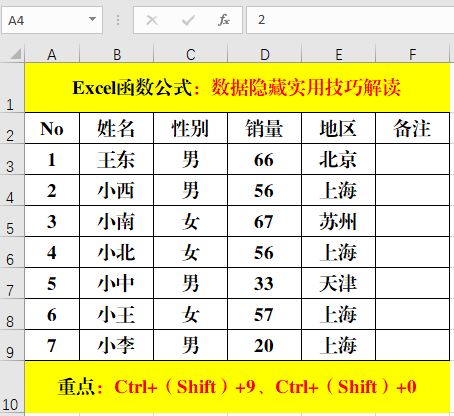The image size is (454, 416).
Task: Click the empty 备注 cell for 王东
Action: pyautogui.click(x=413, y=159)
